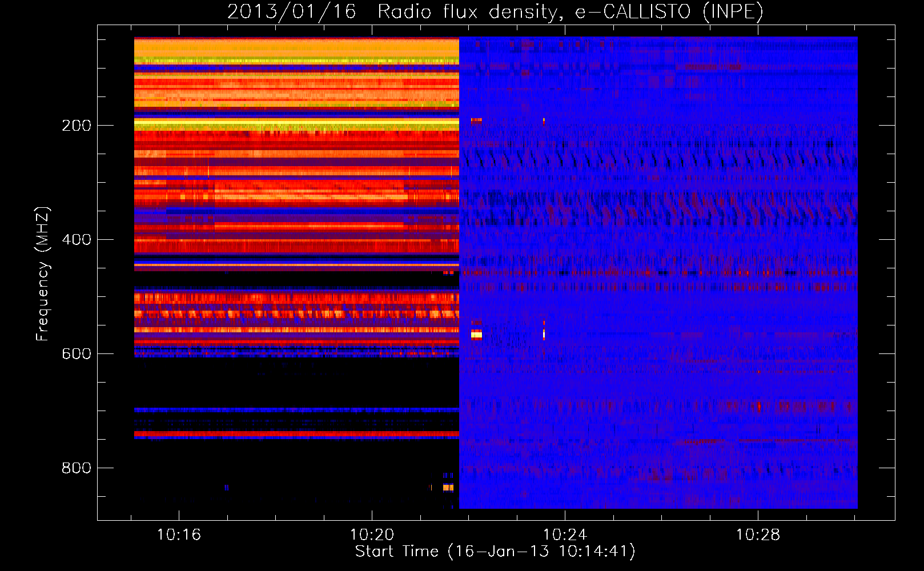Click the 10:20 time tick label

point(372,535)
